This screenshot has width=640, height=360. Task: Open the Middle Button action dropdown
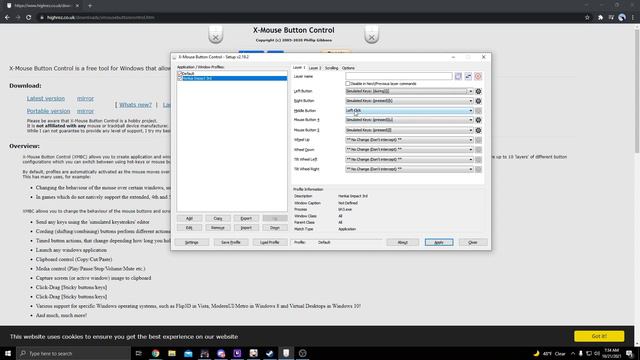point(409,111)
